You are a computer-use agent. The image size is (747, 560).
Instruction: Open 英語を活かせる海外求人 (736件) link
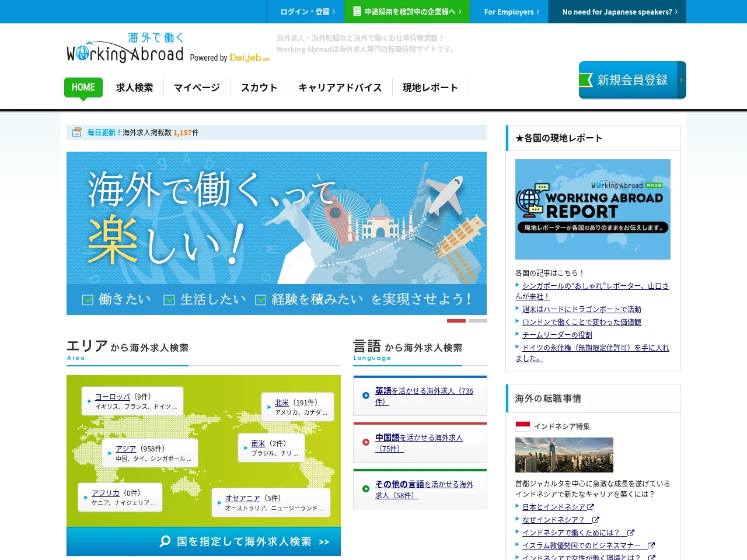tap(424, 396)
